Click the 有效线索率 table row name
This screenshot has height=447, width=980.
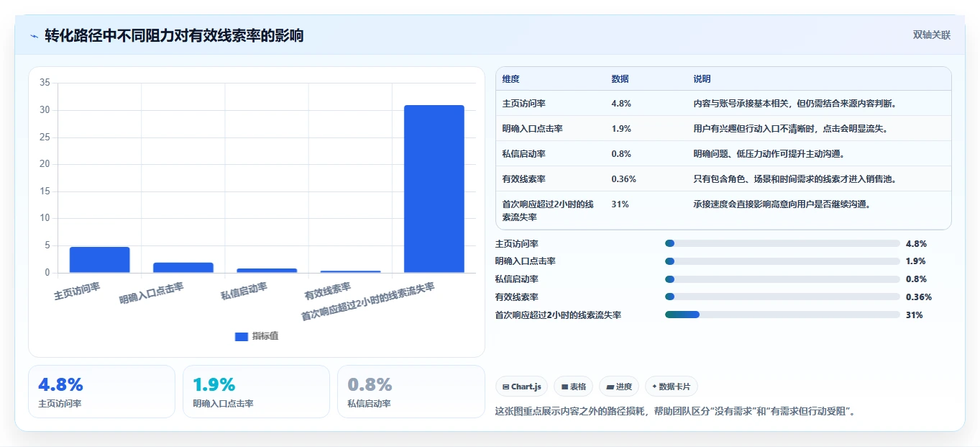point(523,179)
